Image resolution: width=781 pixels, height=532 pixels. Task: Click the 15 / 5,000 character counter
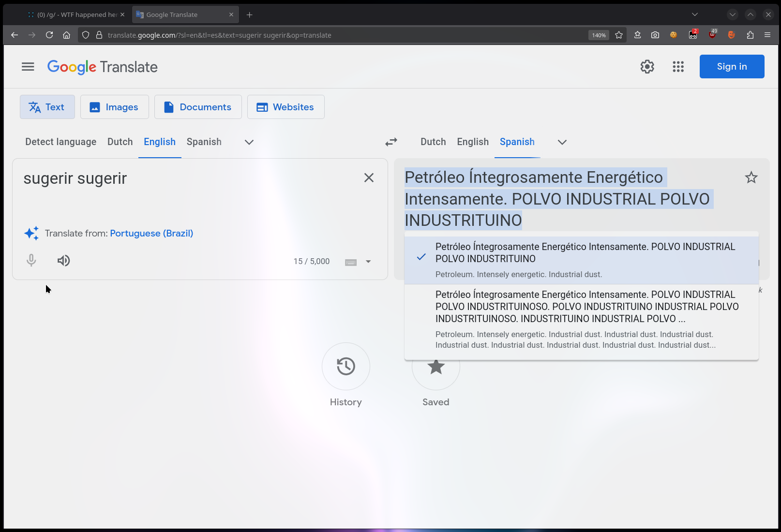click(x=312, y=261)
